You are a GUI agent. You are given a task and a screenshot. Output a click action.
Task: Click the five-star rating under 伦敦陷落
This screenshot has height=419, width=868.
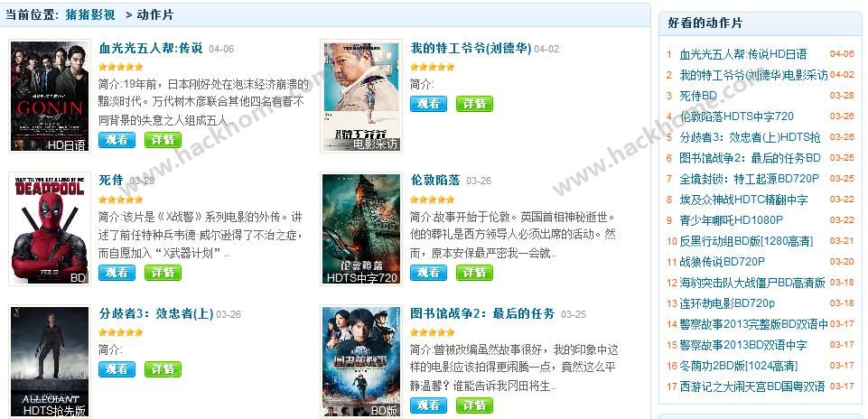(x=433, y=200)
